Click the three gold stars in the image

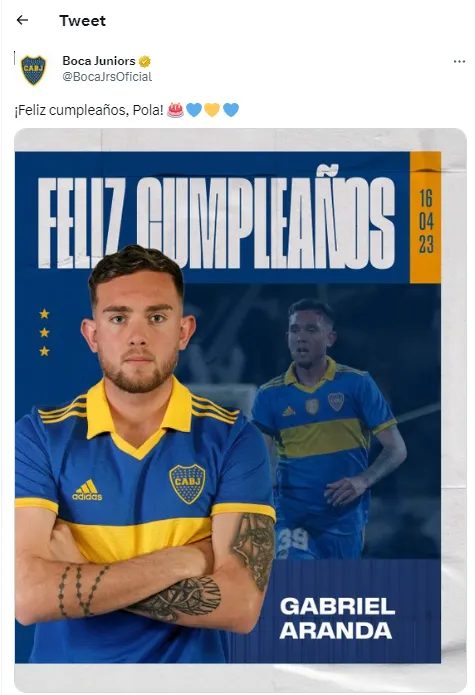pos(44,332)
